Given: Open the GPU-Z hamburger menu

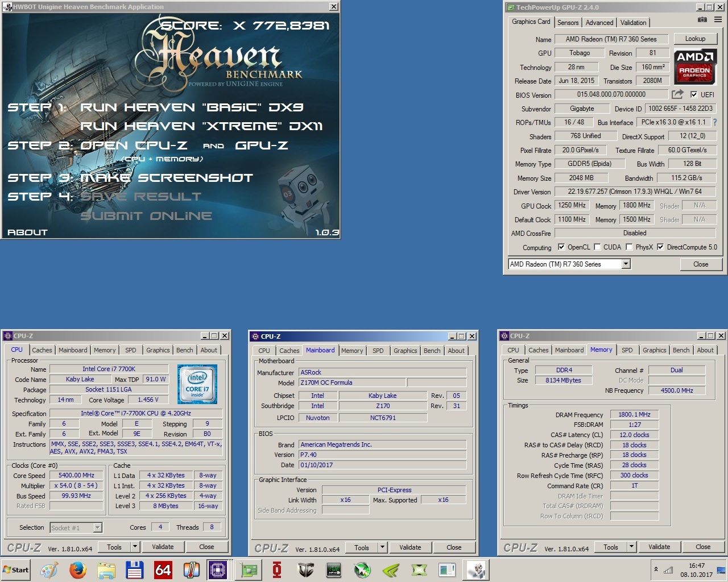Looking at the screenshot, I should point(718,19).
